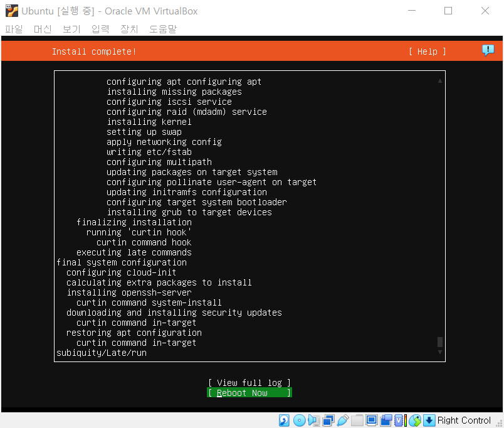Click the shared folders status icon
Screen dimensions: 504x428
pos(357,420)
